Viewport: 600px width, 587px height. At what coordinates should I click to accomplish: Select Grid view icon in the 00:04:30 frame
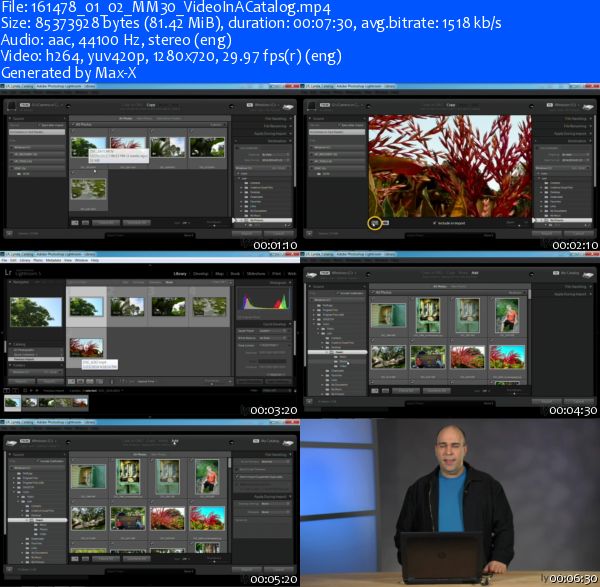375,391
